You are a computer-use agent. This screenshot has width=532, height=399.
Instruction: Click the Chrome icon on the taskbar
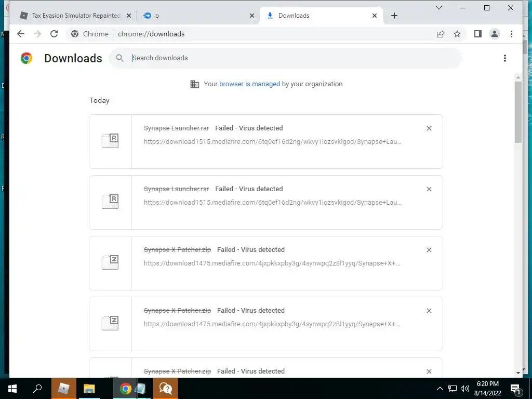click(126, 389)
